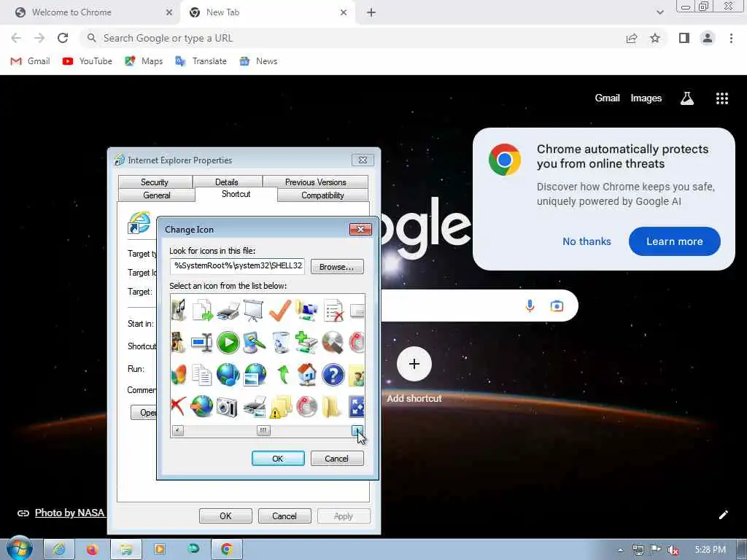747x560 pixels.
Task: Choose the folders with warning sign icon
Action: coord(281,407)
